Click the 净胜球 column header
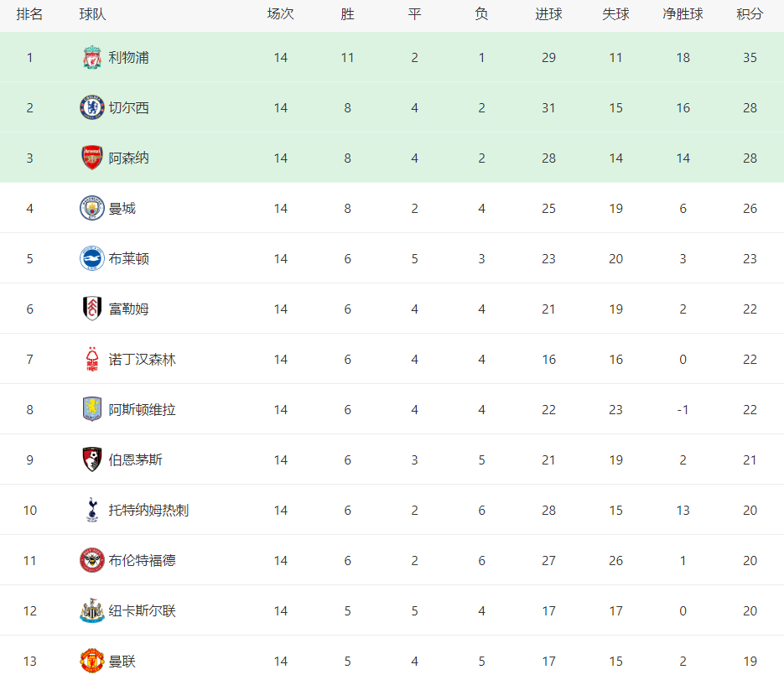This screenshot has width=784, height=680. point(683,15)
